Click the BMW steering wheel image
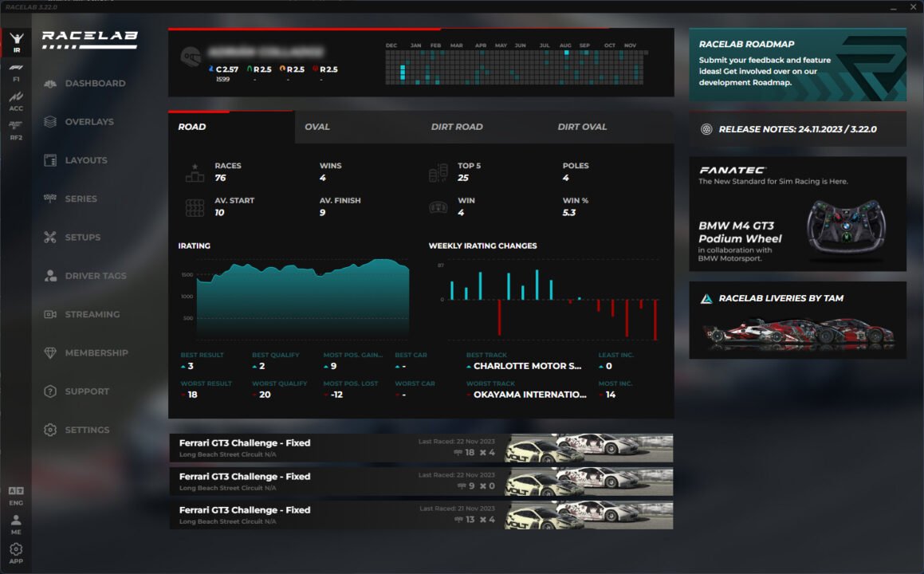The width and height of the screenshot is (924, 574). point(846,226)
